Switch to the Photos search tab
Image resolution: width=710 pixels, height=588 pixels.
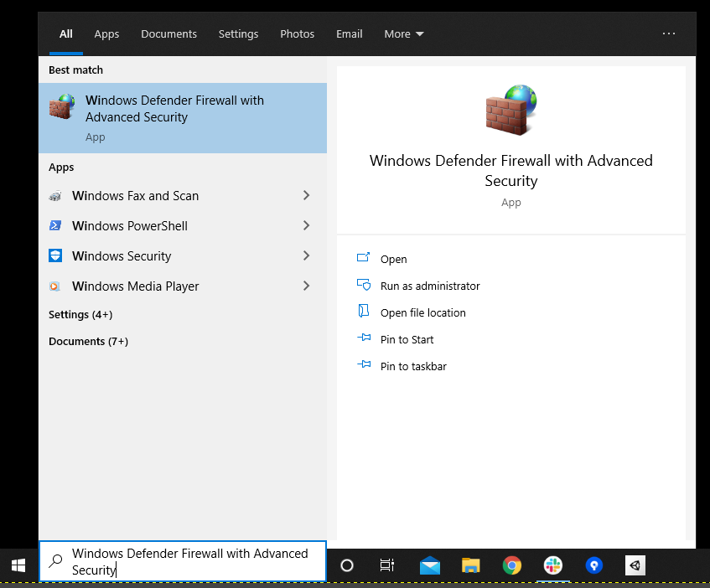[x=297, y=34]
